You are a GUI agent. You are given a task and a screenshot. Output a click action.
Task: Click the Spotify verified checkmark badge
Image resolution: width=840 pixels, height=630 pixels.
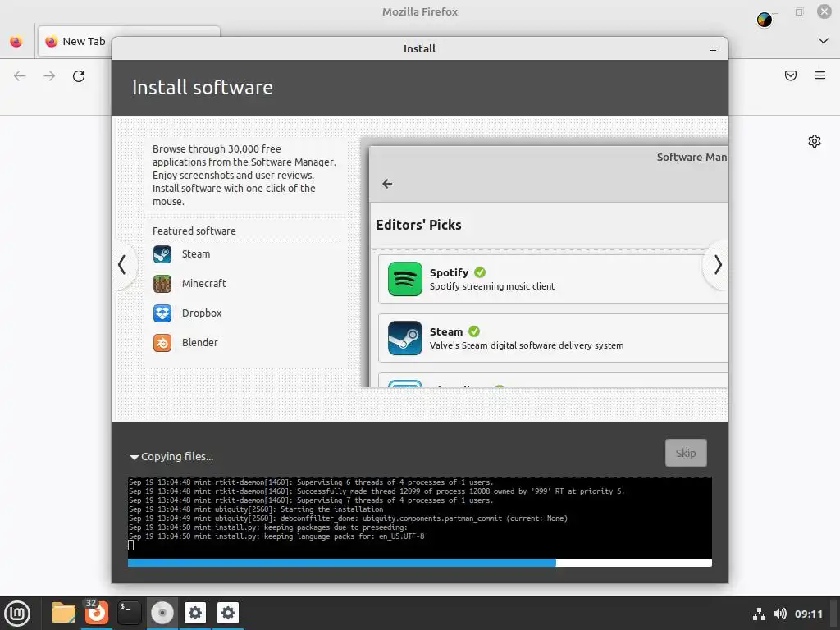(480, 272)
